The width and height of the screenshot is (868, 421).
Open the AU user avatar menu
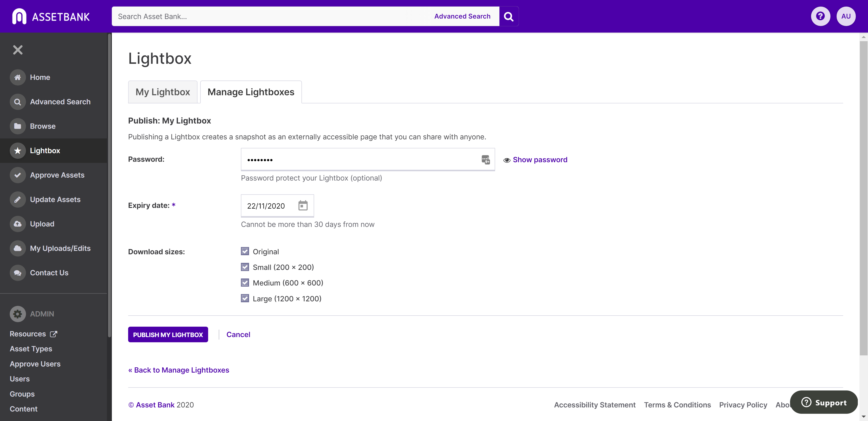[846, 16]
